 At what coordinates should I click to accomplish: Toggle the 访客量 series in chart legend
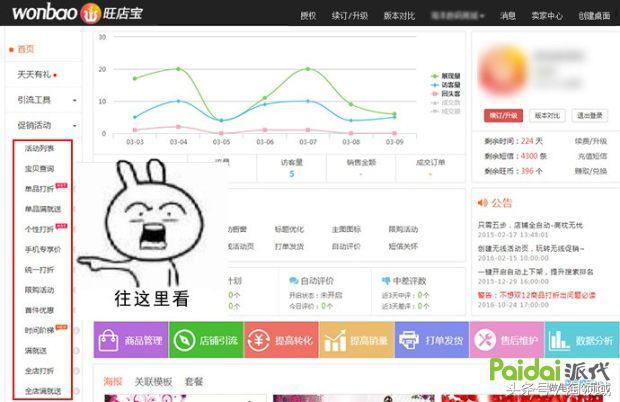point(446,85)
